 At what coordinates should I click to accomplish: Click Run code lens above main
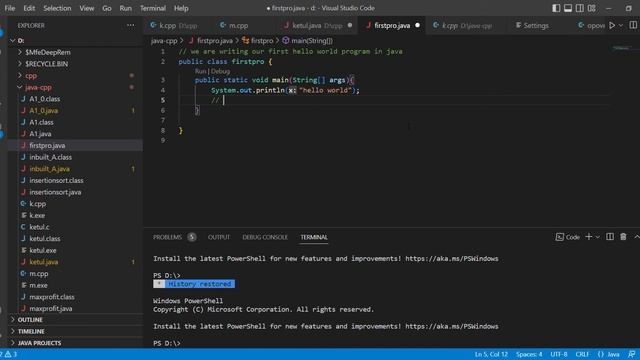200,71
